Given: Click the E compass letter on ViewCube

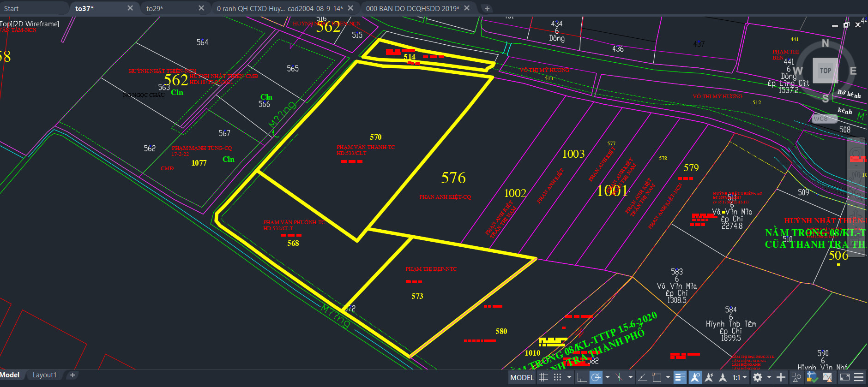Looking at the screenshot, I should pyautogui.click(x=853, y=71).
